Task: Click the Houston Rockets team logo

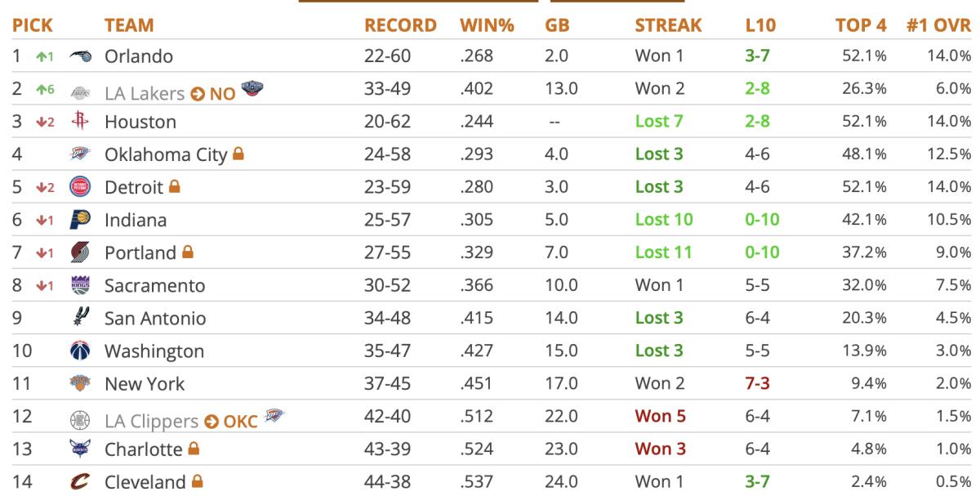Action: click(x=80, y=122)
